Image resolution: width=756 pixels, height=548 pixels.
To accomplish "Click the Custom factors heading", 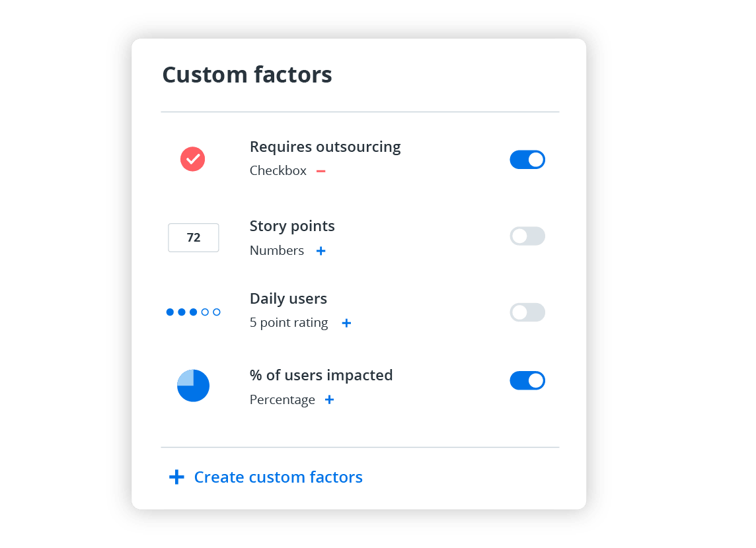I will [x=247, y=75].
